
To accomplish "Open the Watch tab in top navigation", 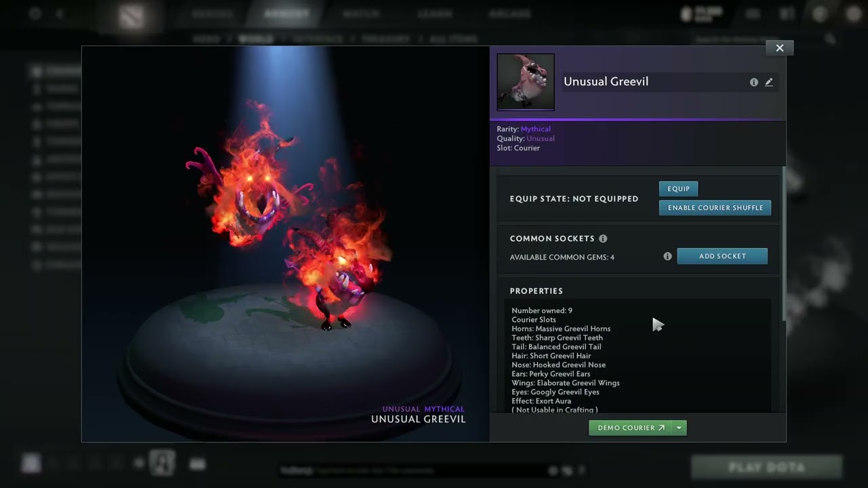I will click(x=361, y=14).
